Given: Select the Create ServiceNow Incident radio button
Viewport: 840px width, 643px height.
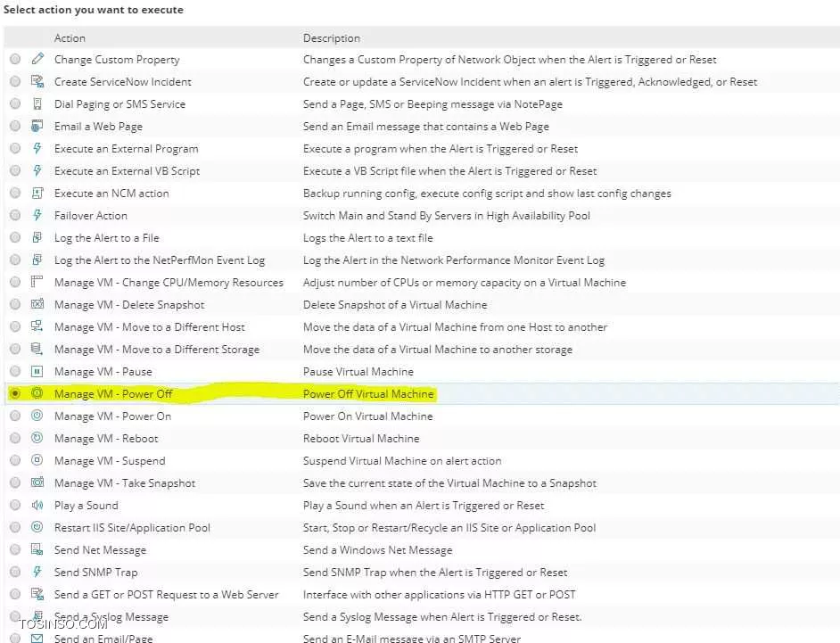Looking at the screenshot, I should [x=15, y=81].
